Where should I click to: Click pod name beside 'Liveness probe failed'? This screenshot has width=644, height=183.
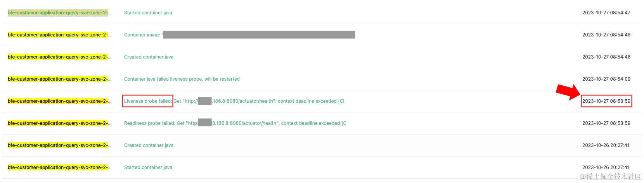coord(59,101)
